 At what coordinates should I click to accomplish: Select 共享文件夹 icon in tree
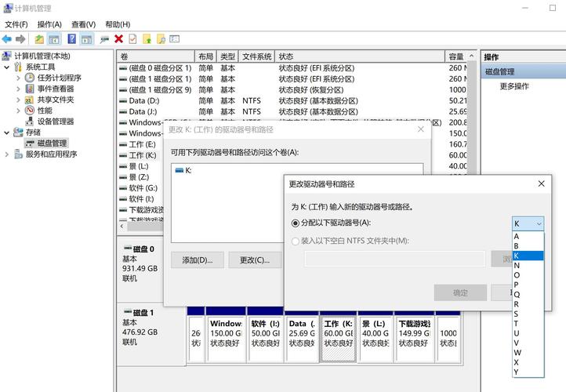30,100
